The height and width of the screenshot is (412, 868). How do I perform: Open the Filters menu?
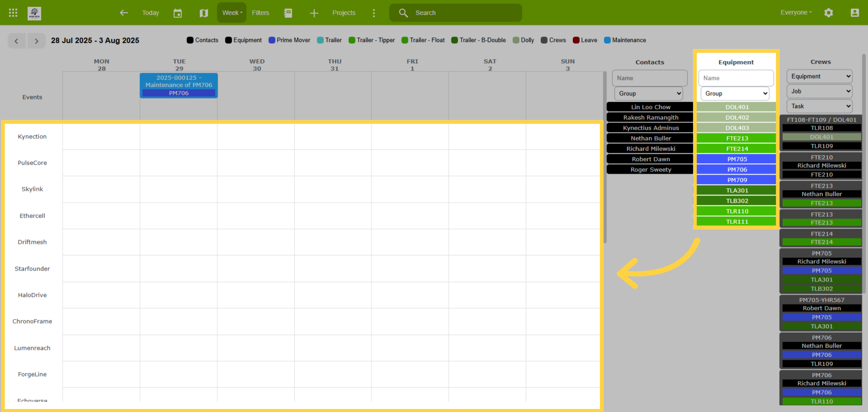[260, 13]
